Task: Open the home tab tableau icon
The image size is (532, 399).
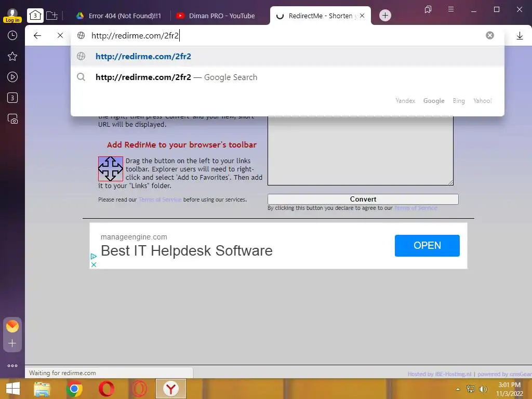Action: [35, 15]
